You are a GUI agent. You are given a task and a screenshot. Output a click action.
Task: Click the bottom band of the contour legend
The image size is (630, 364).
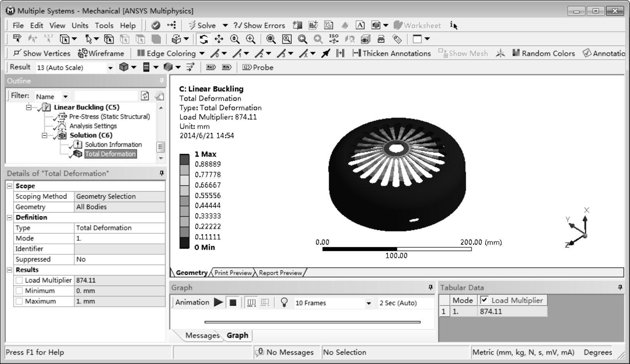pos(184,243)
